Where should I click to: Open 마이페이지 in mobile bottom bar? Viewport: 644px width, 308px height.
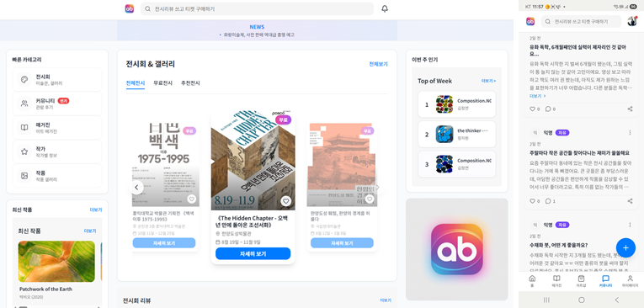point(630,281)
